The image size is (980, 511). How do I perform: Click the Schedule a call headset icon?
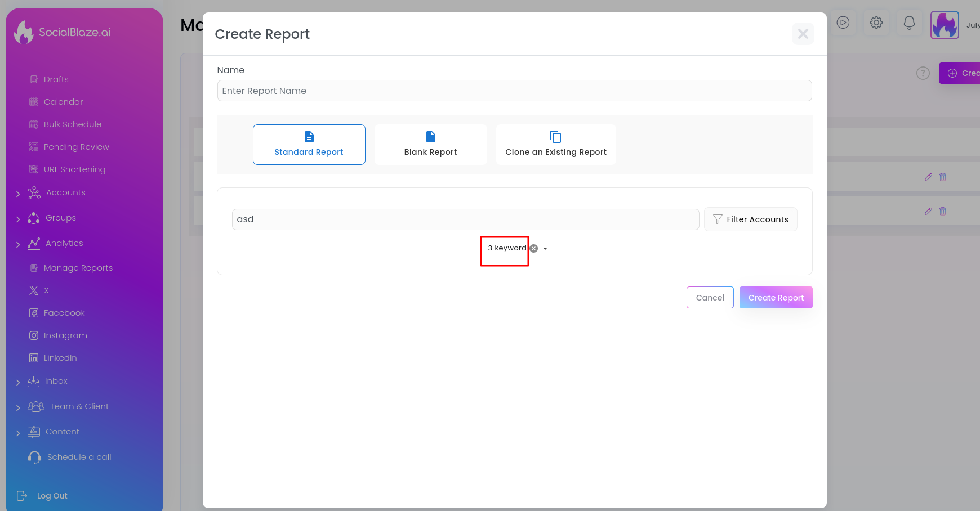click(x=34, y=457)
